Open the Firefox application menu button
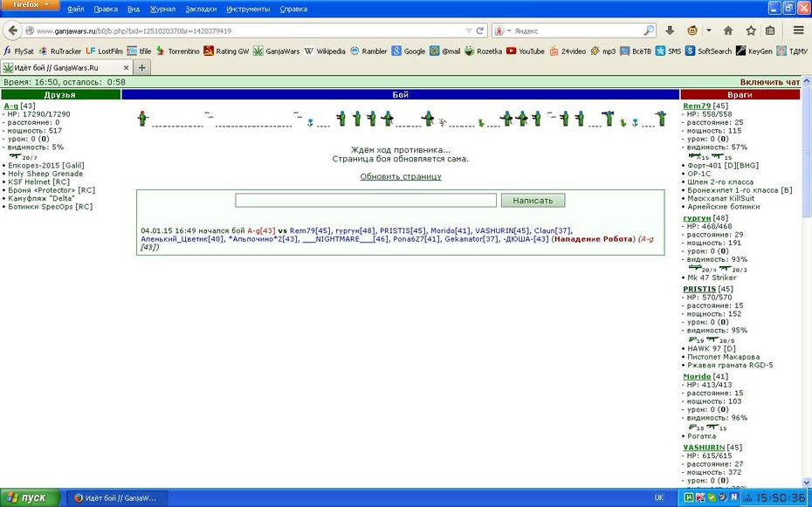 tap(30, 5)
